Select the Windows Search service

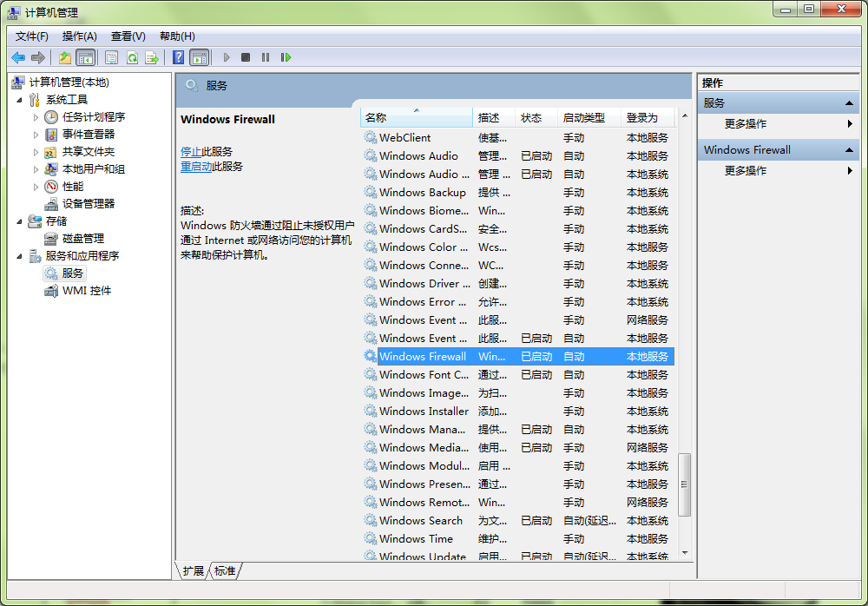[x=517, y=520]
